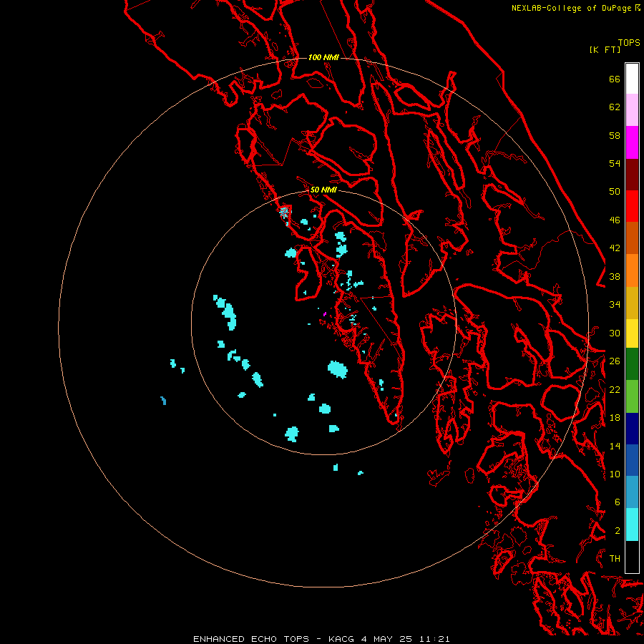644x644 pixels.
Task: Click the '22' legend label
Action: 615,390
